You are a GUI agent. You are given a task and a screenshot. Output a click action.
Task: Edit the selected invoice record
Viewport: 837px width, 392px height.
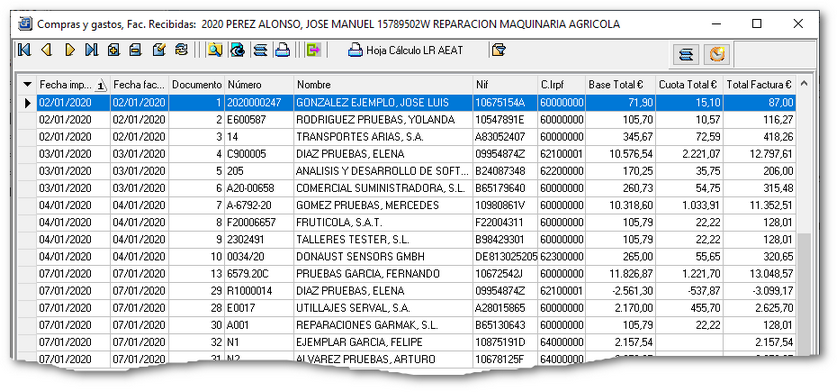tap(159, 50)
